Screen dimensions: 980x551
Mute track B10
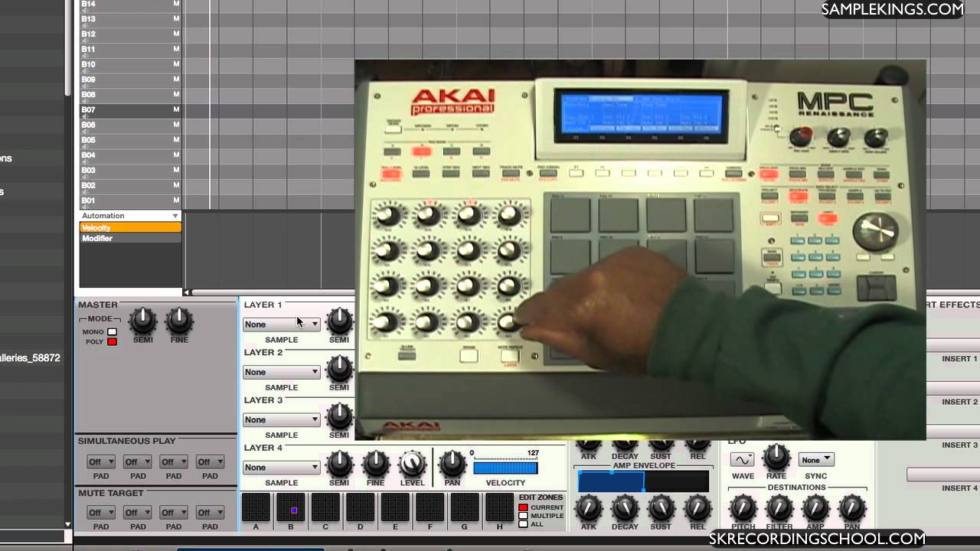[x=176, y=65]
